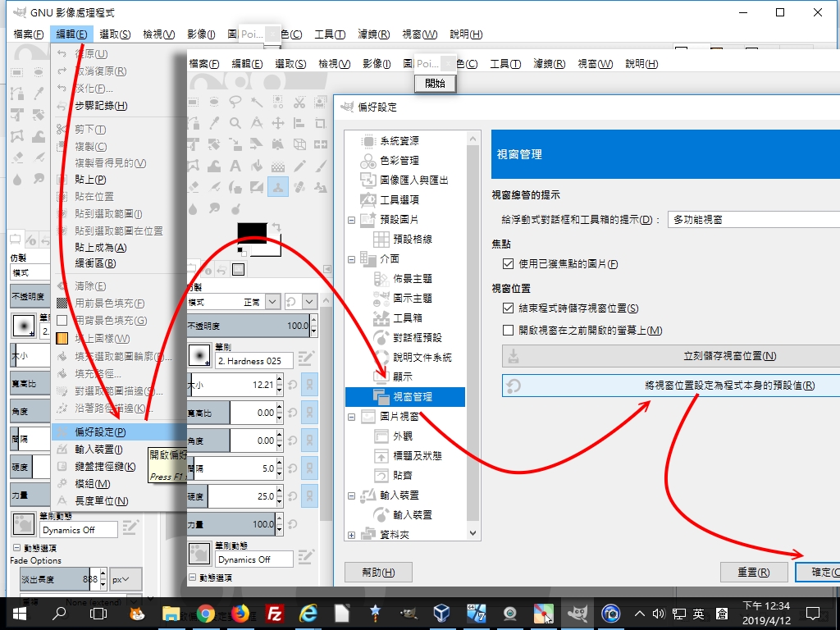
Task: Click the 幫助(H) button
Action: click(x=378, y=572)
